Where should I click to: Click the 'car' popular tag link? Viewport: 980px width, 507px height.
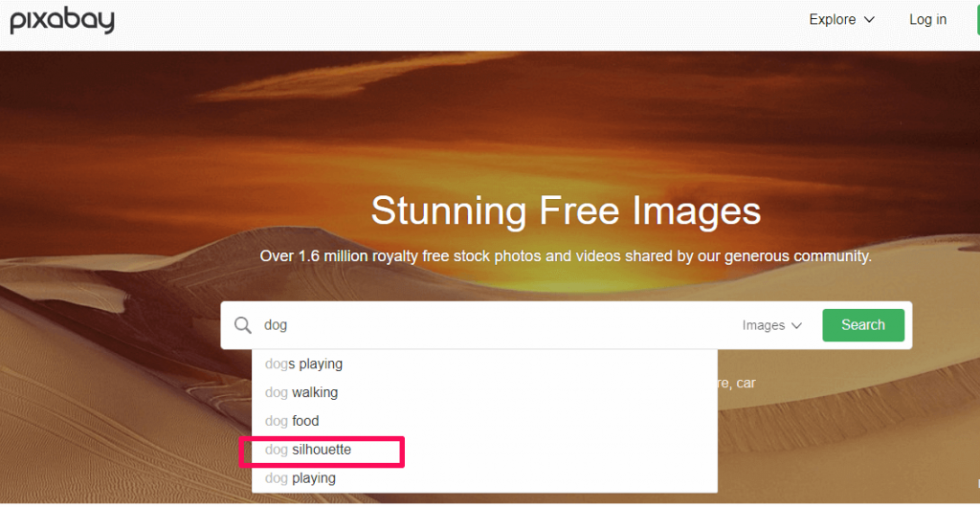(746, 384)
